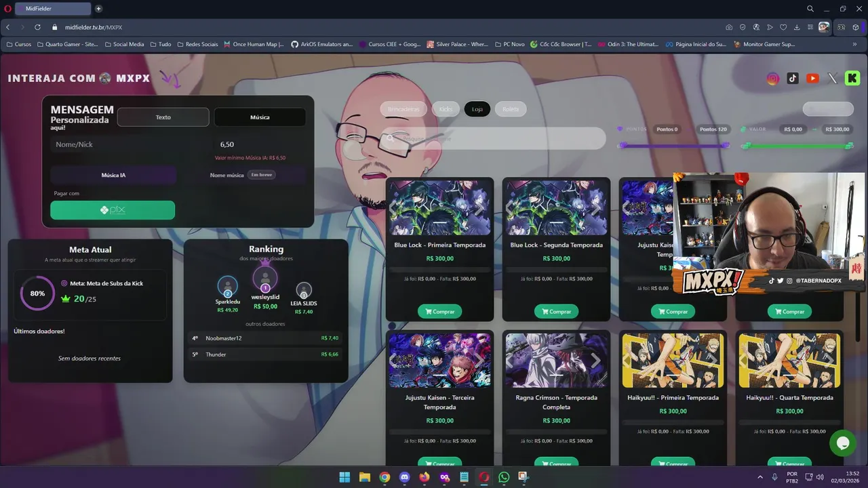Click the volume icon in system tray
868x488 pixels.
pos(820,477)
